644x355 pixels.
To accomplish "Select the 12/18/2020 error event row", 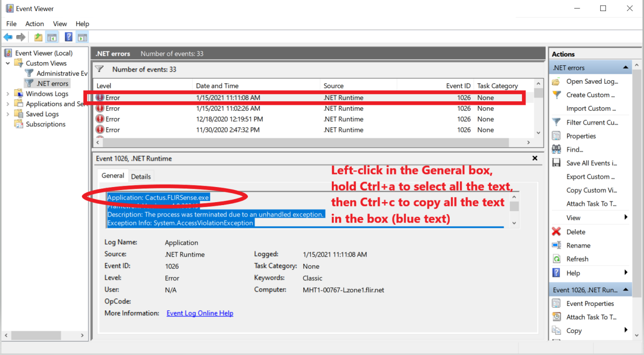I will pyautogui.click(x=201, y=119).
